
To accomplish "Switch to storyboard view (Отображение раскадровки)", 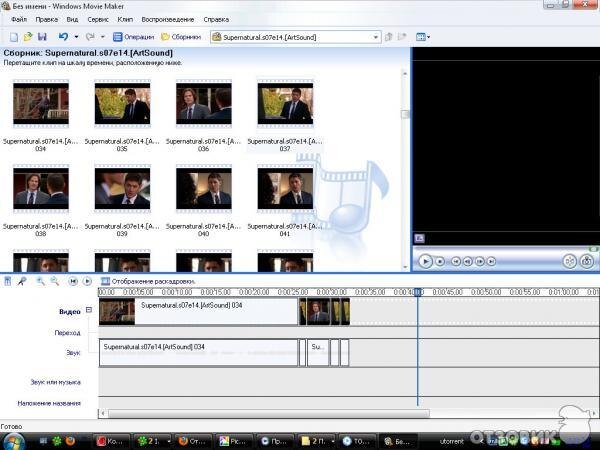I will tap(148, 281).
